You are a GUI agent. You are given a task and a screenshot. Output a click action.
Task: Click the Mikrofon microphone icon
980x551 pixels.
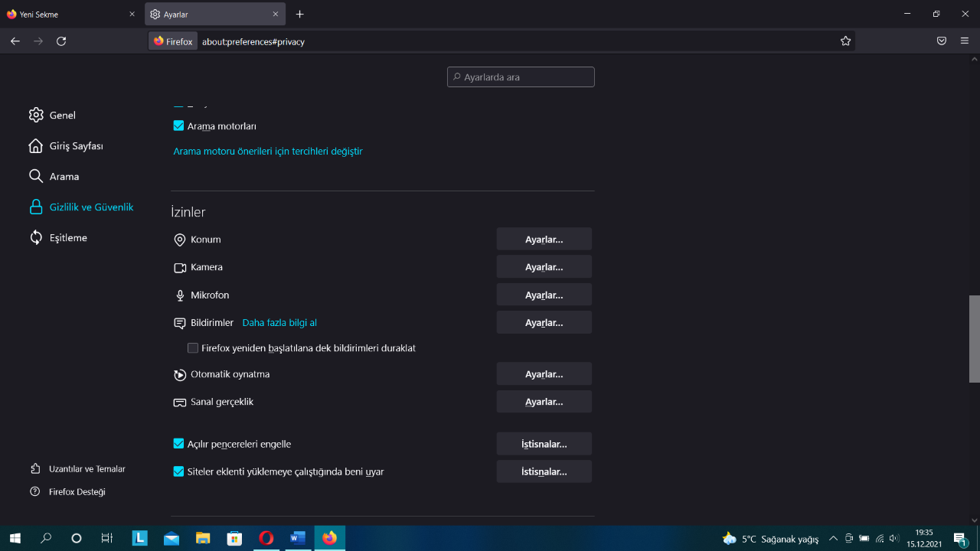click(x=180, y=295)
